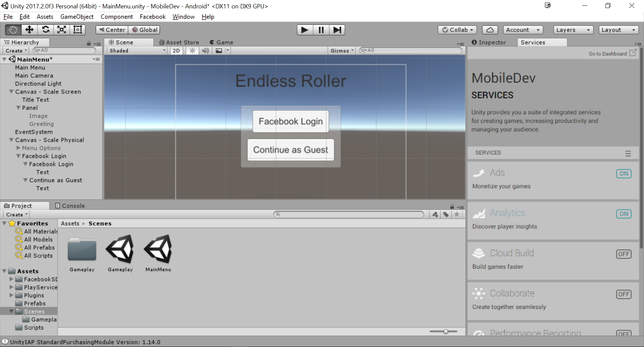Image resolution: width=644 pixels, height=347 pixels.
Task: Collapse the MainMenu scene root
Action: [x=4, y=59]
